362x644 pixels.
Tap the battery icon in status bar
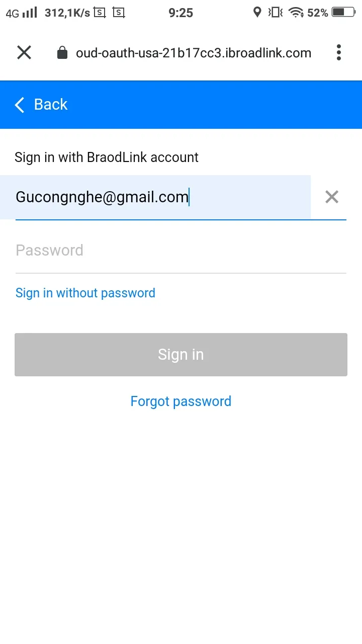tap(343, 13)
